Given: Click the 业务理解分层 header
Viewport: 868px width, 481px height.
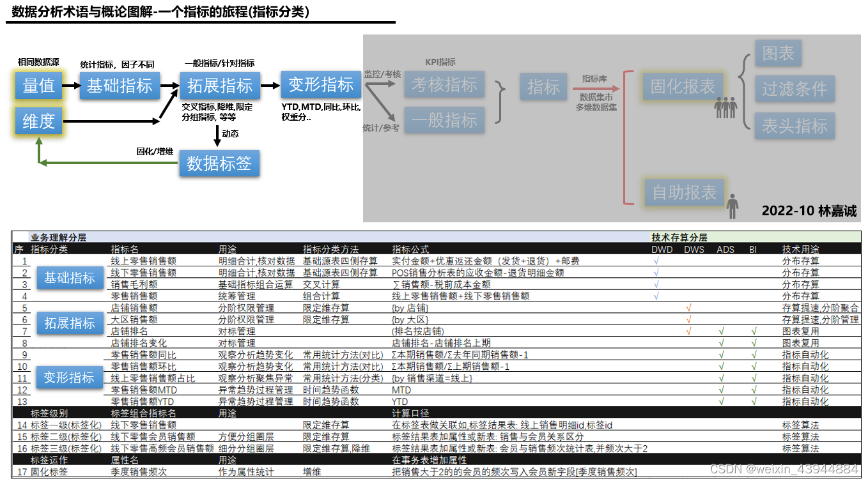Looking at the screenshot, I should click(x=58, y=237).
